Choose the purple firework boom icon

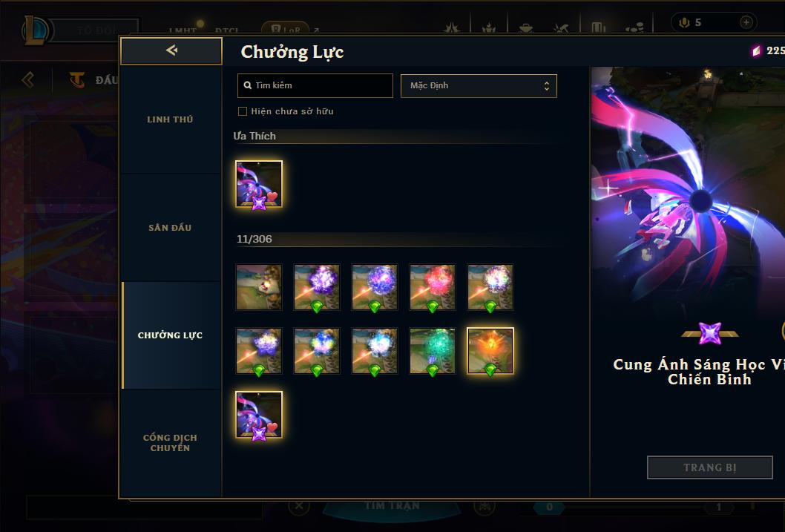click(x=317, y=287)
